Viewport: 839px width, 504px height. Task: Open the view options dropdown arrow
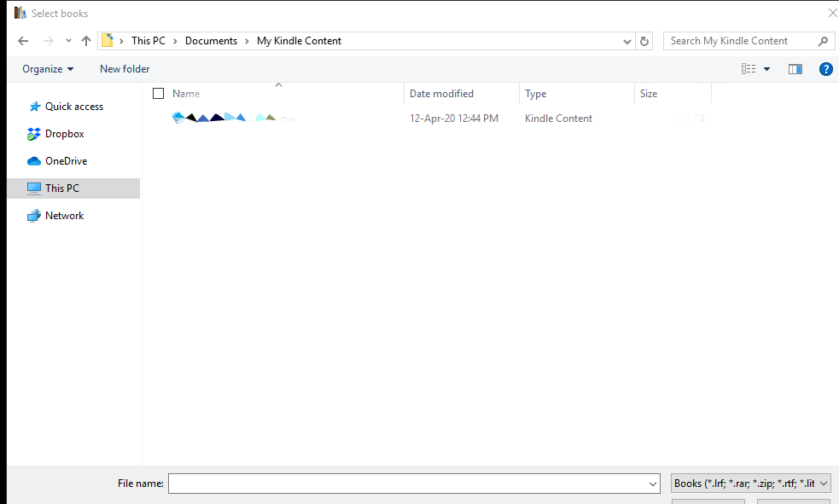click(766, 69)
